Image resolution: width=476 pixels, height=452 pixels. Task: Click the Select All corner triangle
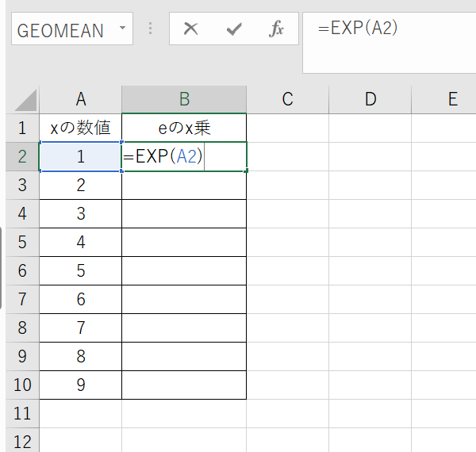[25, 100]
